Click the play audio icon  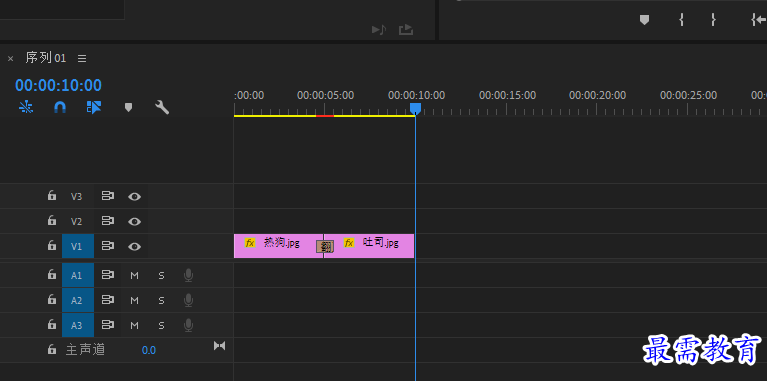tap(379, 30)
